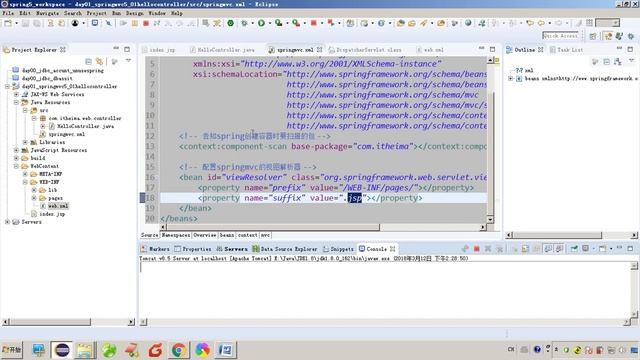This screenshot has width=640, height=360.
Task: Click the gear perspective icon at top right
Action: 631,36
